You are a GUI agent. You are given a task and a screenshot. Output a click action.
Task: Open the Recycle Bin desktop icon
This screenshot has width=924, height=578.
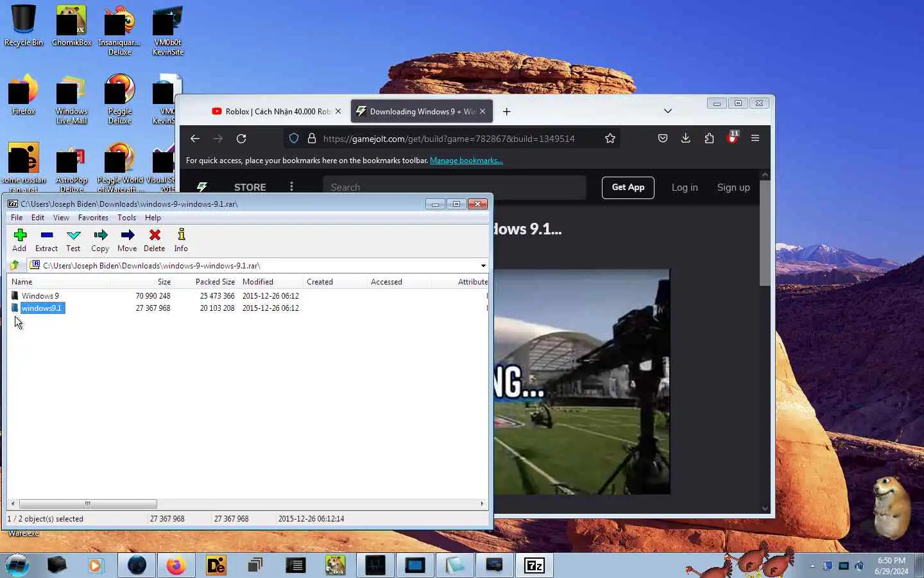pyautogui.click(x=24, y=26)
